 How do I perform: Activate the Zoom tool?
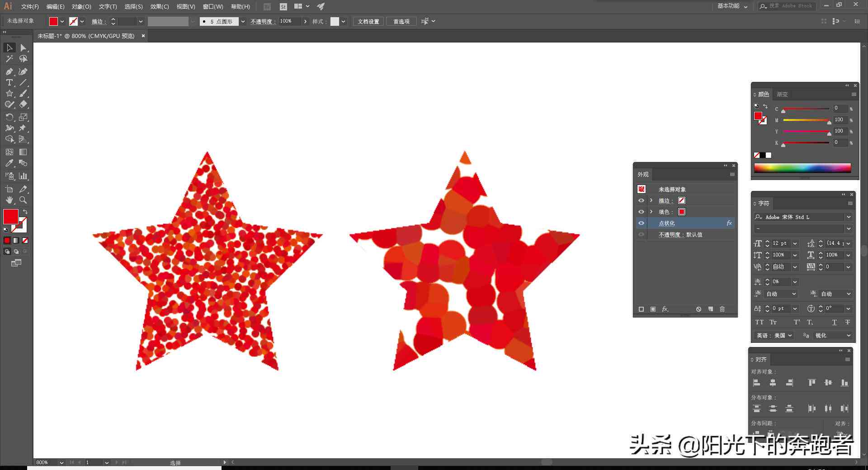pos(23,200)
